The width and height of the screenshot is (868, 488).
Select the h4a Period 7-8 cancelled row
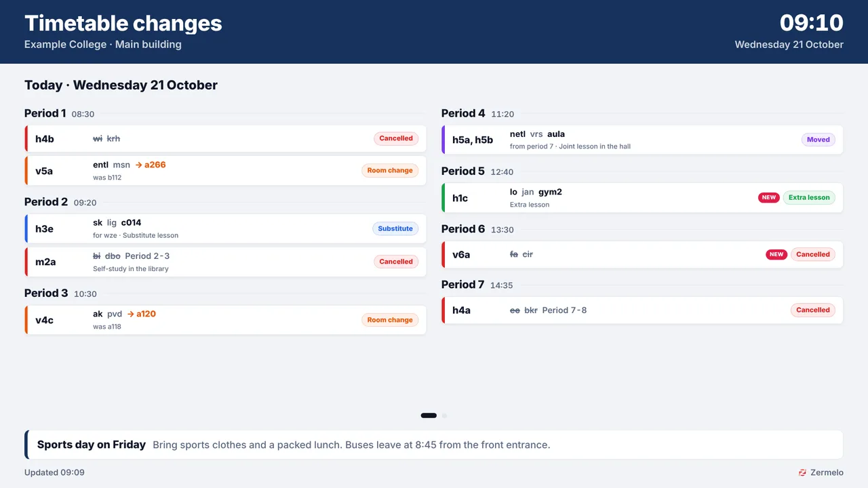(642, 310)
